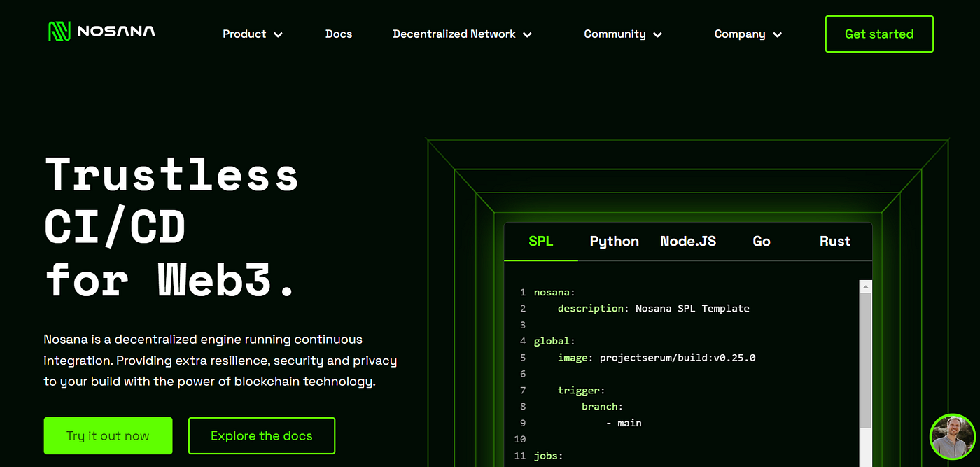Click code line 'description: Nosana SPL Template'
980x467 pixels.
click(x=653, y=308)
